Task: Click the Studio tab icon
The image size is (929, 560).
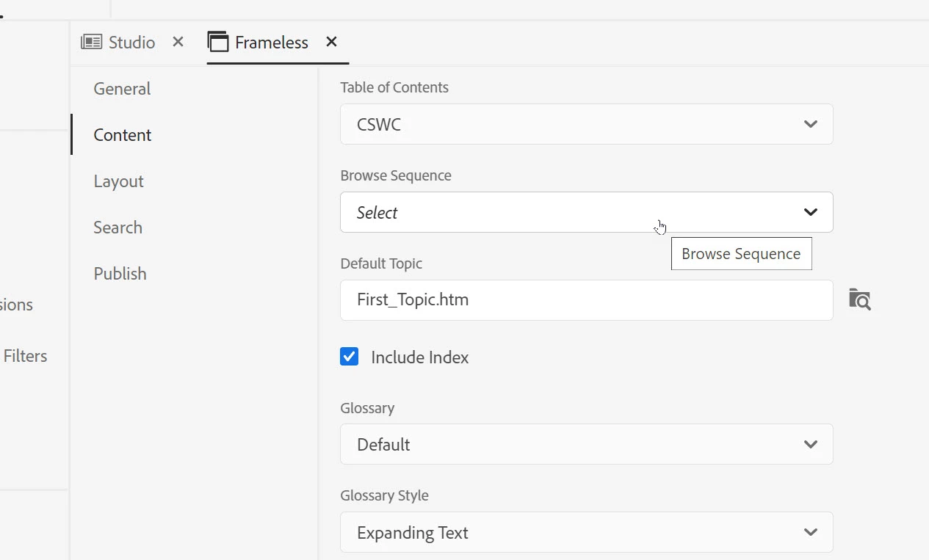Action: click(x=91, y=42)
